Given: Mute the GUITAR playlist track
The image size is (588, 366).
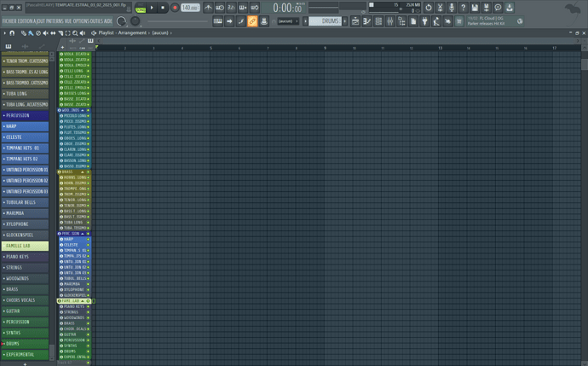Looking at the screenshot, I should click(x=88, y=334).
